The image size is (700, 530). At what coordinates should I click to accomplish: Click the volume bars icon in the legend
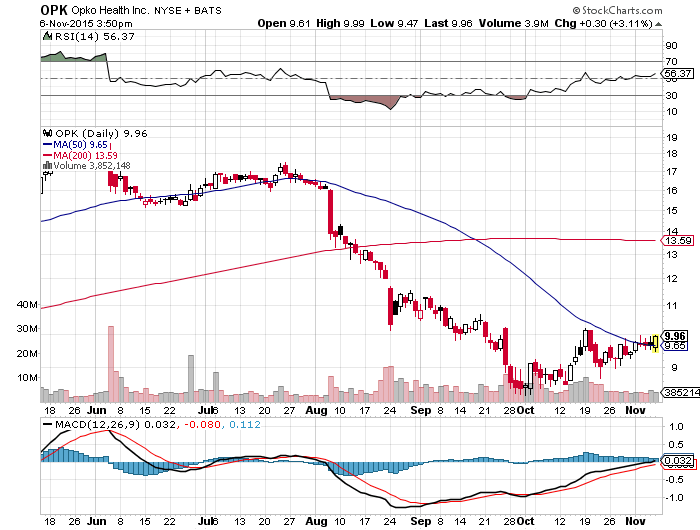point(47,166)
